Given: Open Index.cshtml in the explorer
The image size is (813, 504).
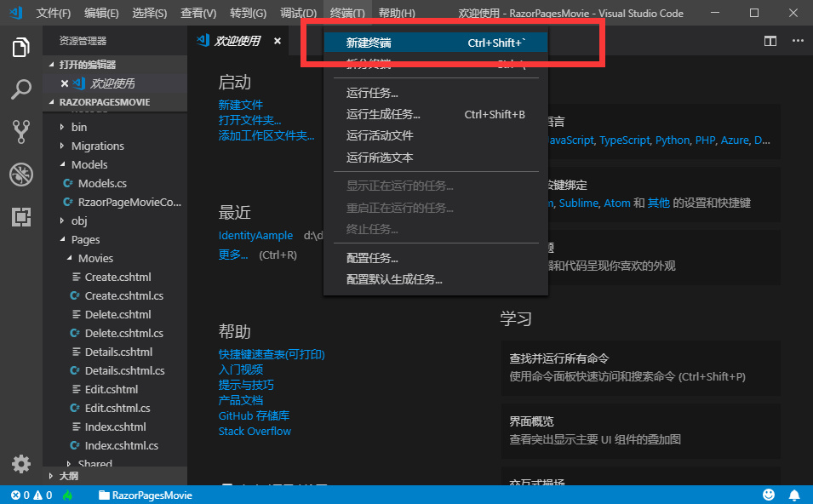Looking at the screenshot, I should 115,427.
